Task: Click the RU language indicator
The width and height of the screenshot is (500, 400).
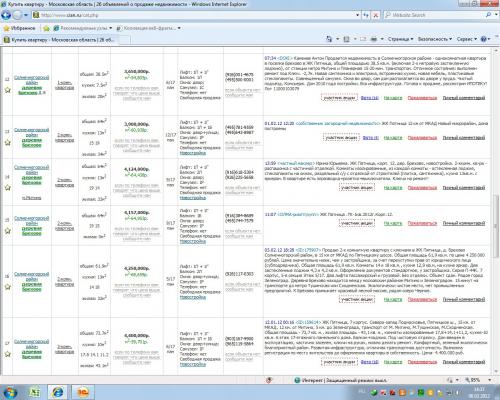Action: 362,391
